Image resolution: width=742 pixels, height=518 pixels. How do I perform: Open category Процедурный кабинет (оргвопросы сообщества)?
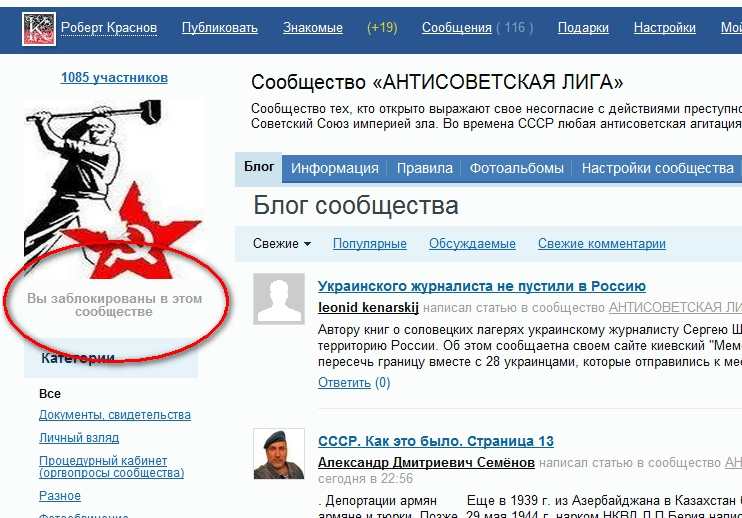(111, 467)
